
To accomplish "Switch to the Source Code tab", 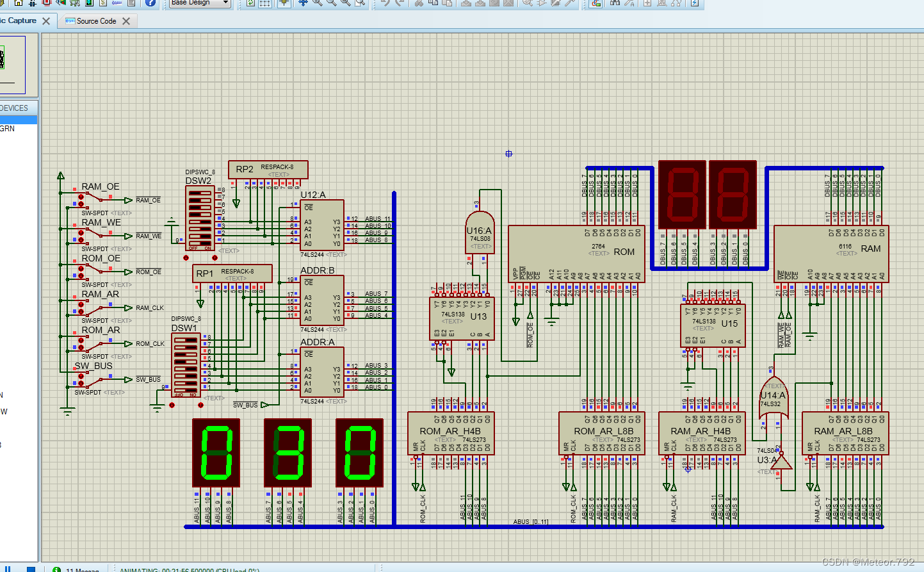I will click(96, 21).
